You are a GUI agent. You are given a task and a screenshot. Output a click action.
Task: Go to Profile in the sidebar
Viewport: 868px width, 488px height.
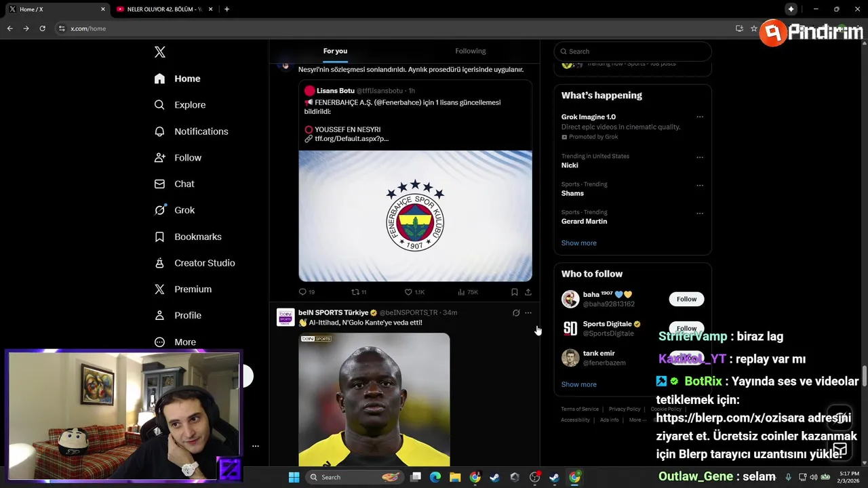click(x=178, y=315)
